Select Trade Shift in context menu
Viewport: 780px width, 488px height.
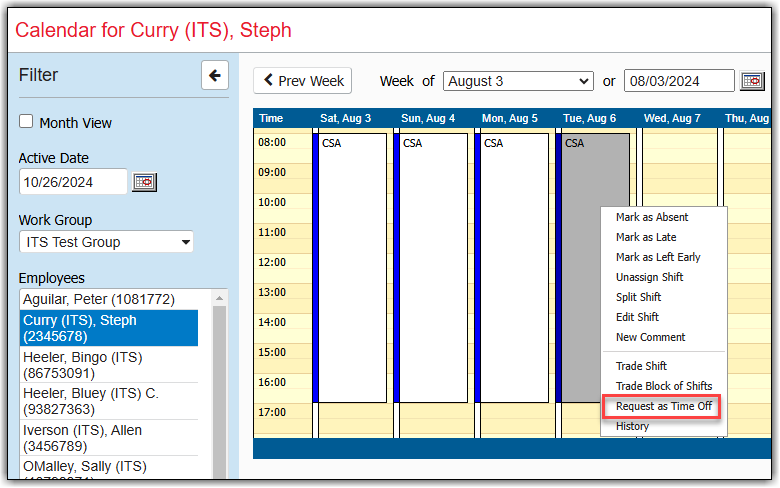pyautogui.click(x=641, y=366)
